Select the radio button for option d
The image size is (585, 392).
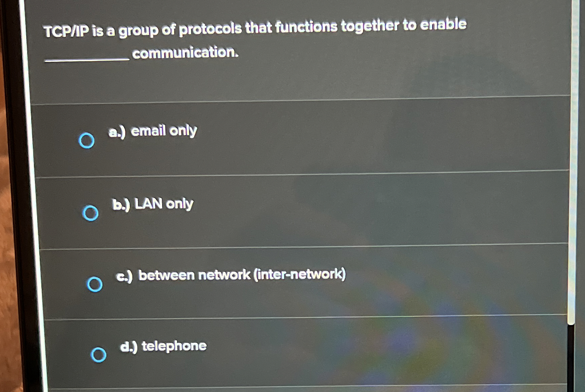(99, 355)
